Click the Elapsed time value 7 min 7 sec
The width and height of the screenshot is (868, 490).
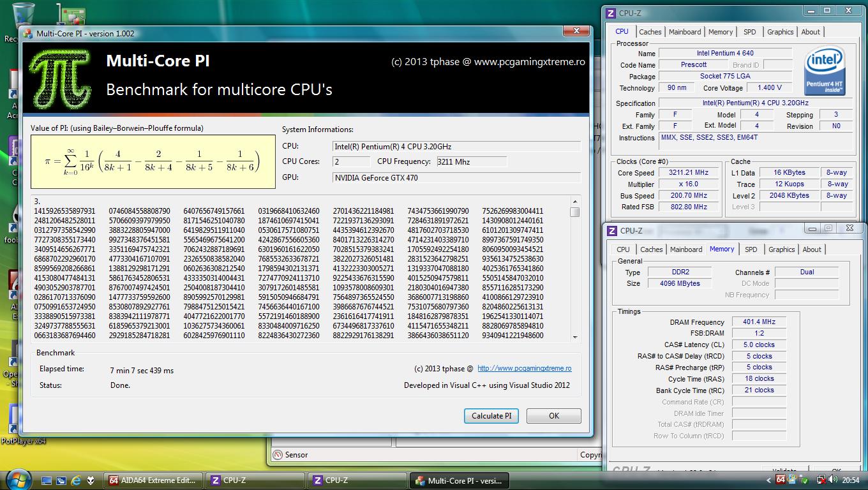[x=142, y=370]
